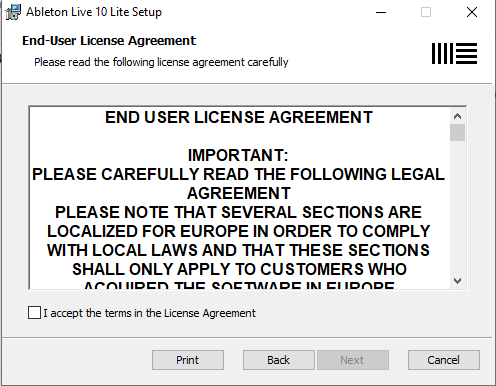The width and height of the screenshot is (496, 386).
Task: Click the 'I accept the terms' label text
Action: 149,313
